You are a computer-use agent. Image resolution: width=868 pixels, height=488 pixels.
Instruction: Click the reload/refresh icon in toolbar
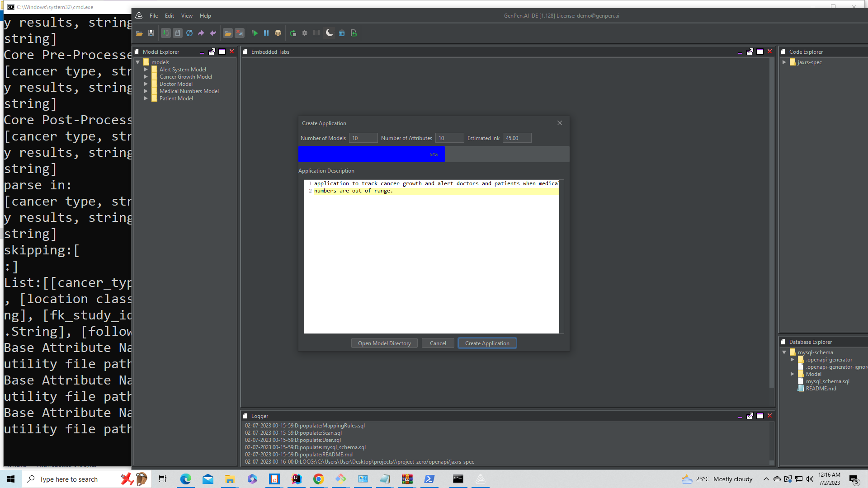pyautogui.click(x=189, y=33)
